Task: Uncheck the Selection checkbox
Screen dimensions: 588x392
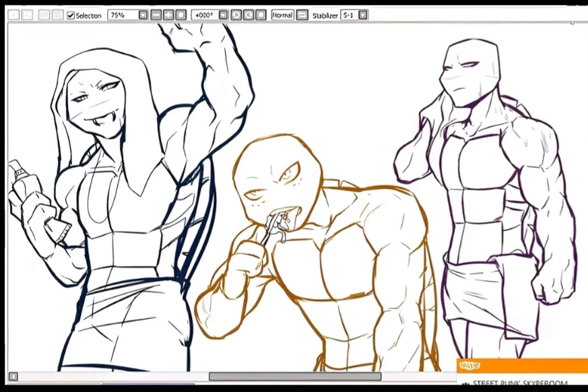Action: pos(71,15)
